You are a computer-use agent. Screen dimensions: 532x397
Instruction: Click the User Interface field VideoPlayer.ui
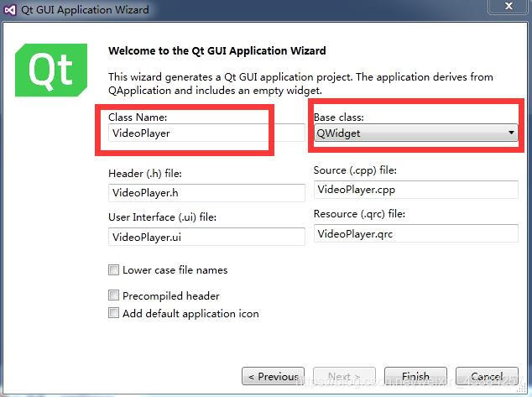206,237
